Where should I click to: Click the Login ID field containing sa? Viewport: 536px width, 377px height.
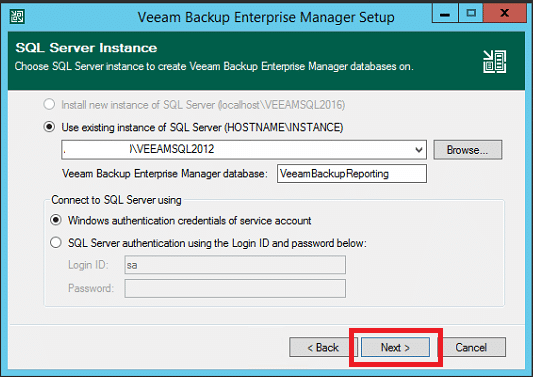(x=235, y=265)
